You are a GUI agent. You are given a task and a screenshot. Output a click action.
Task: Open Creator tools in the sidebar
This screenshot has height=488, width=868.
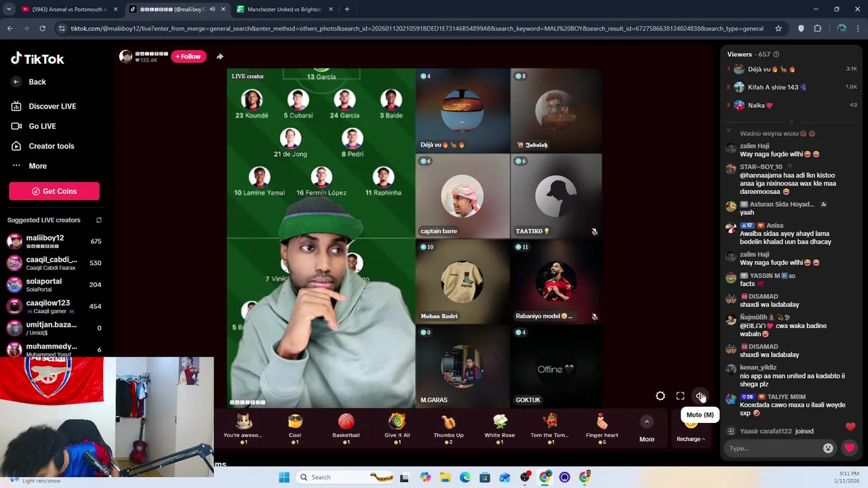(43, 146)
